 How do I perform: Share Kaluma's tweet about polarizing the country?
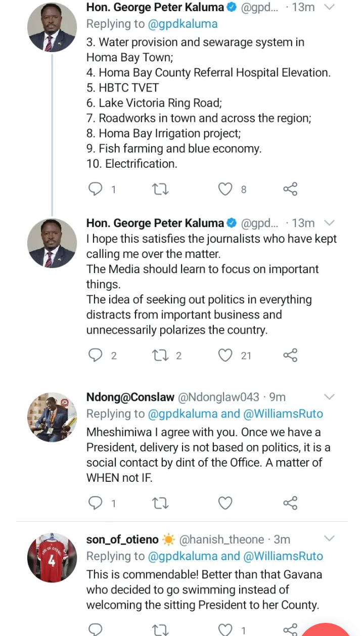(290, 355)
